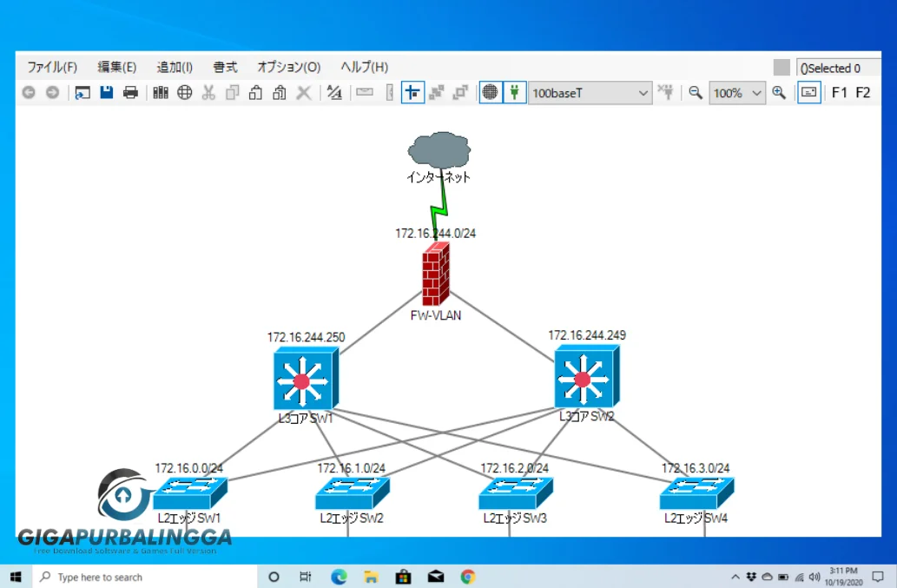The height and width of the screenshot is (588, 897).
Task: Select the L3コアSW1 core switch
Action: [x=306, y=378]
